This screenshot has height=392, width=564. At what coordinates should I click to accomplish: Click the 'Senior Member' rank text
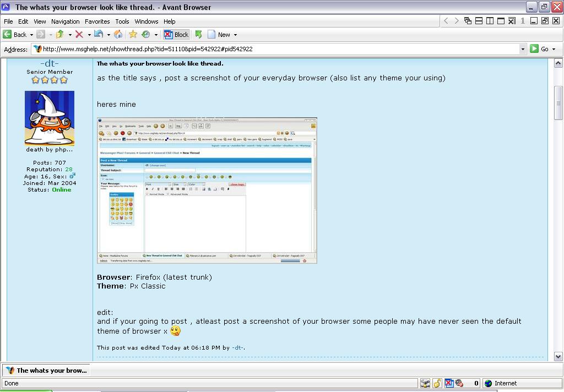tap(49, 72)
